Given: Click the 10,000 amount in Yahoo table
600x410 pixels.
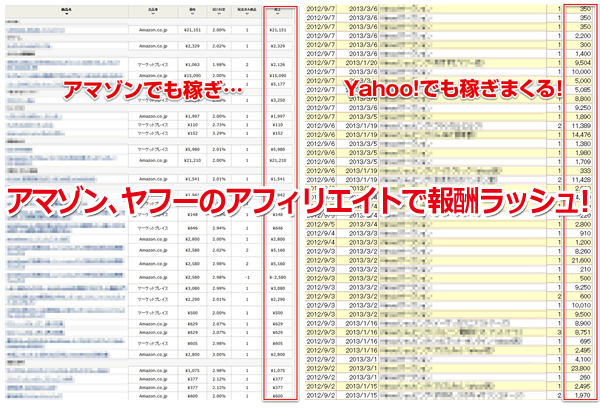Looking at the screenshot, I should pyautogui.click(x=579, y=72).
